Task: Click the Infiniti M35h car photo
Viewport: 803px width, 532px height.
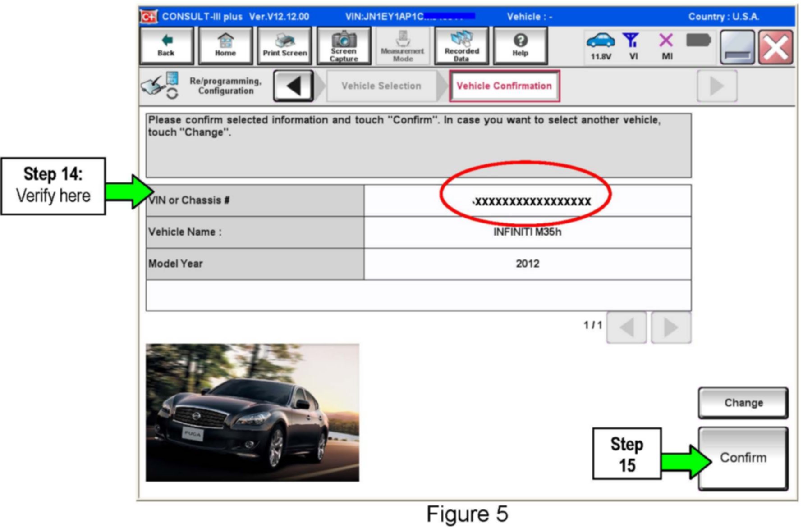Action: click(x=252, y=412)
